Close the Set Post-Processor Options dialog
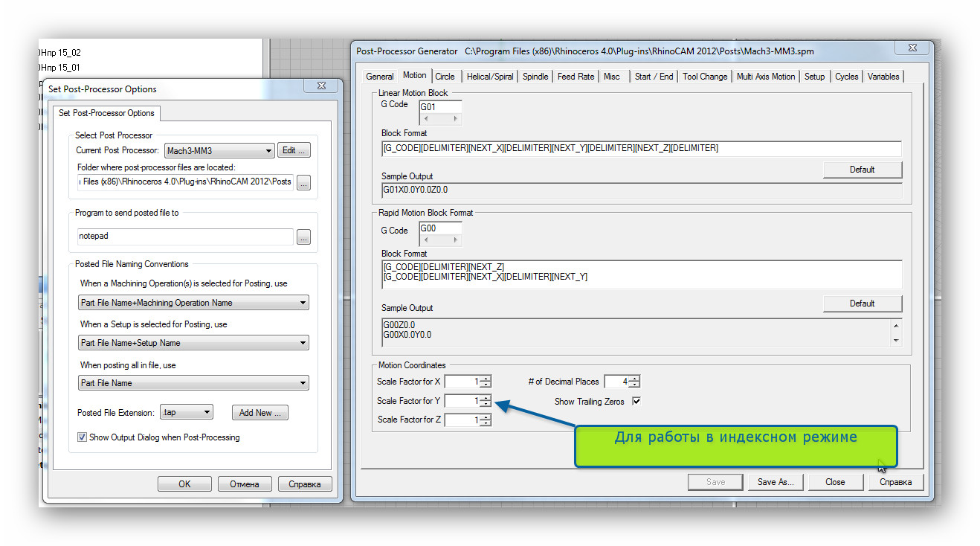 (x=321, y=86)
